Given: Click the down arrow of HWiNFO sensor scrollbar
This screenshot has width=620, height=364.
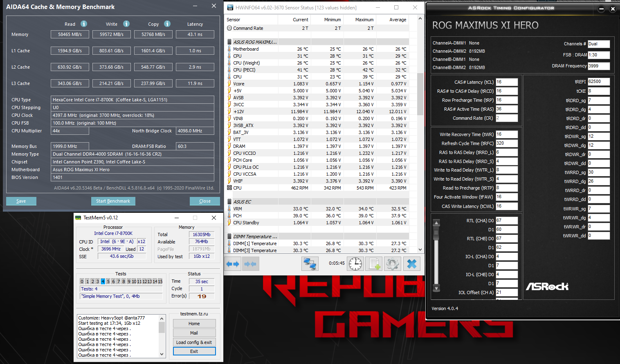Looking at the screenshot, I should [420, 250].
